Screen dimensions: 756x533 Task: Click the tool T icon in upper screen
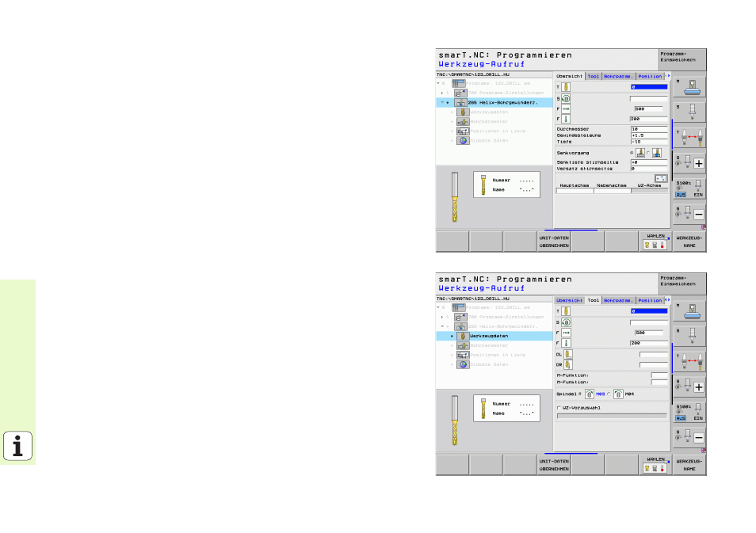(566, 87)
